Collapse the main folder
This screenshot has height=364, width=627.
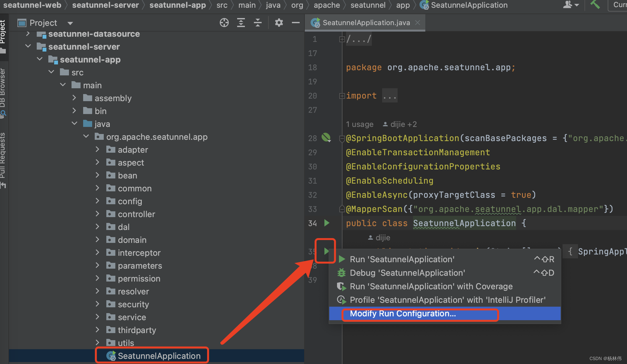coord(63,85)
